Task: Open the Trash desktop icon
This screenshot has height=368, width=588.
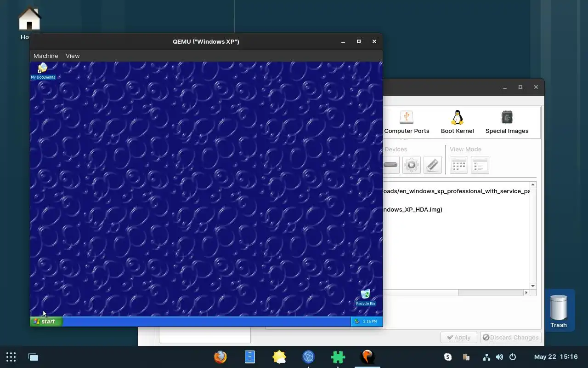Action: tap(559, 310)
